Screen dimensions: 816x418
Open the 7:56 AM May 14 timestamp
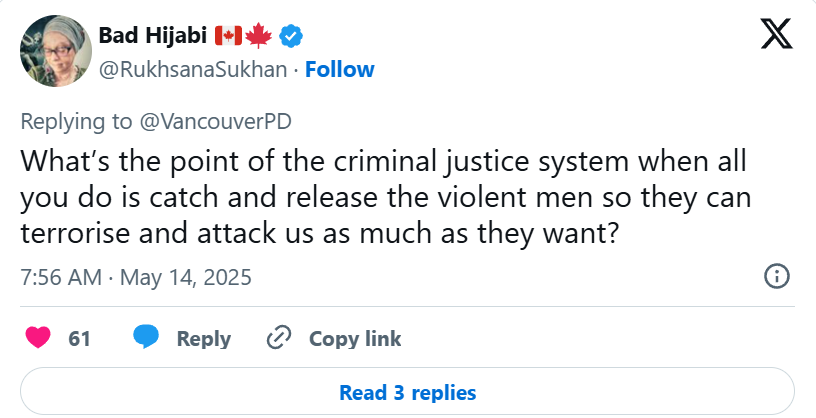pos(136,276)
